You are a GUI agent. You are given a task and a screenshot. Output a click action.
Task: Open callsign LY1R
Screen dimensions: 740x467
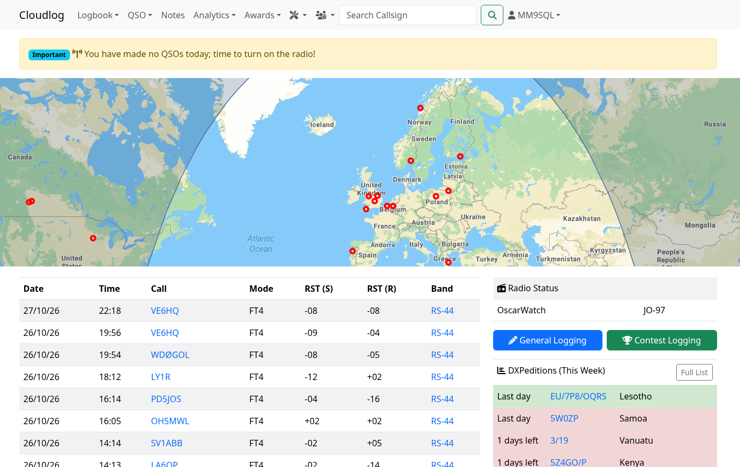[160, 377]
